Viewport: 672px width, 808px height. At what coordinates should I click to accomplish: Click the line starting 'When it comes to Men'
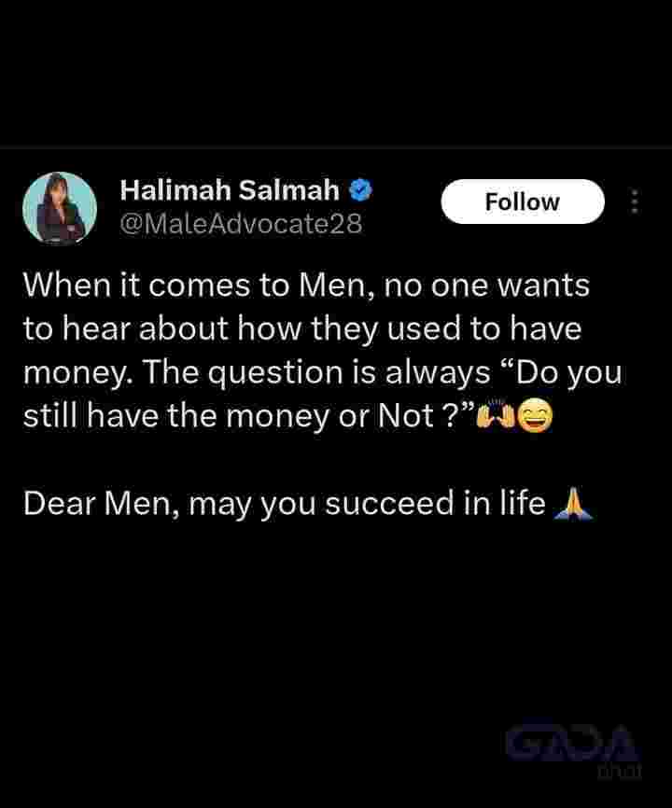[x=307, y=285]
